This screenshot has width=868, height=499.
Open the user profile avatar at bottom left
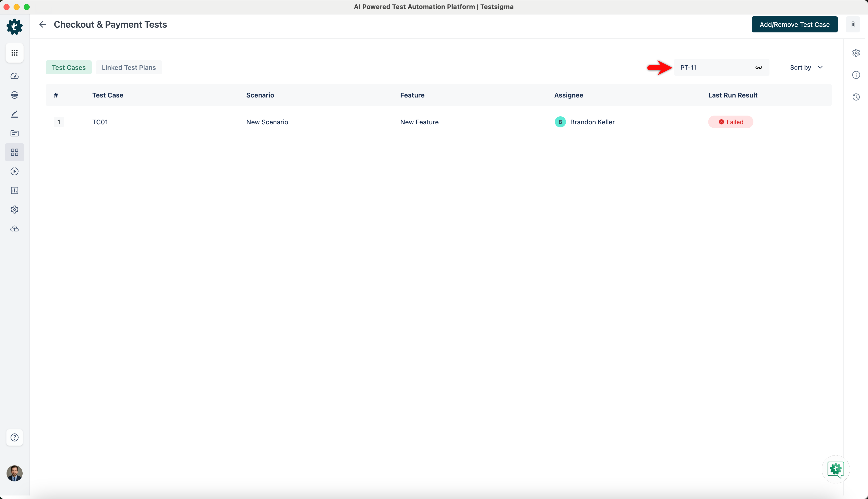[x=14, y=473]
